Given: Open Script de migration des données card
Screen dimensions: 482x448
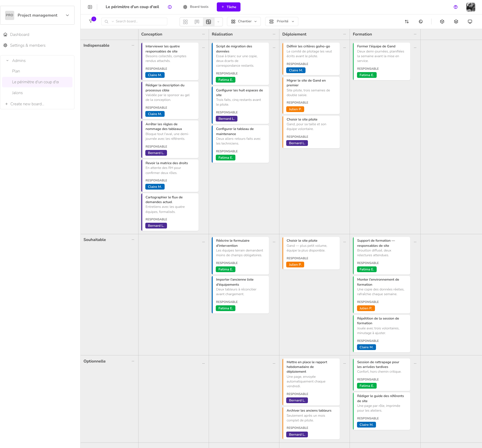Looking at the screenshot, I should coord(240,64).
